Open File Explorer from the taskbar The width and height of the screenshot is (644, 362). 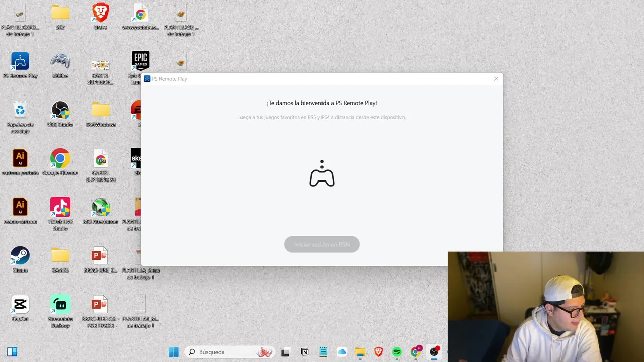click(x=360, y=352)
